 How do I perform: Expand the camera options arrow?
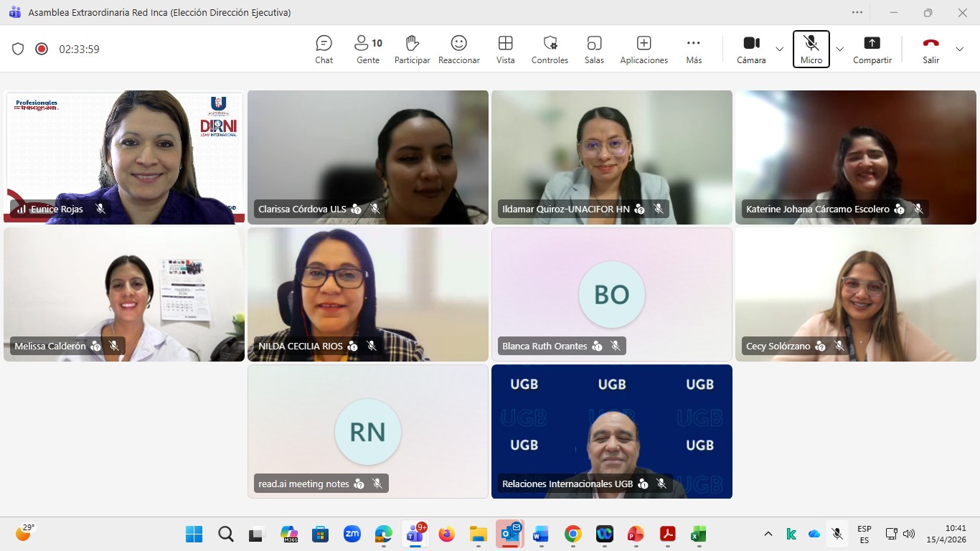click(780, 49)
